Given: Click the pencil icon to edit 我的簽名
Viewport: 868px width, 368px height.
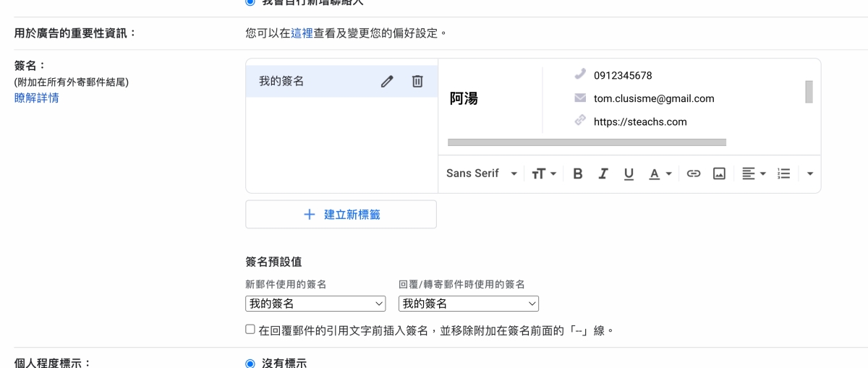Looking at the screenshot, I should coord(387,82).
